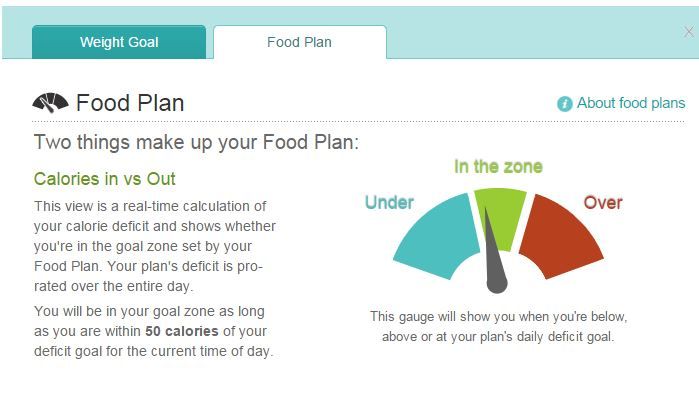Click the 'Calories in vs Out' heading

[x=104, y=179]
